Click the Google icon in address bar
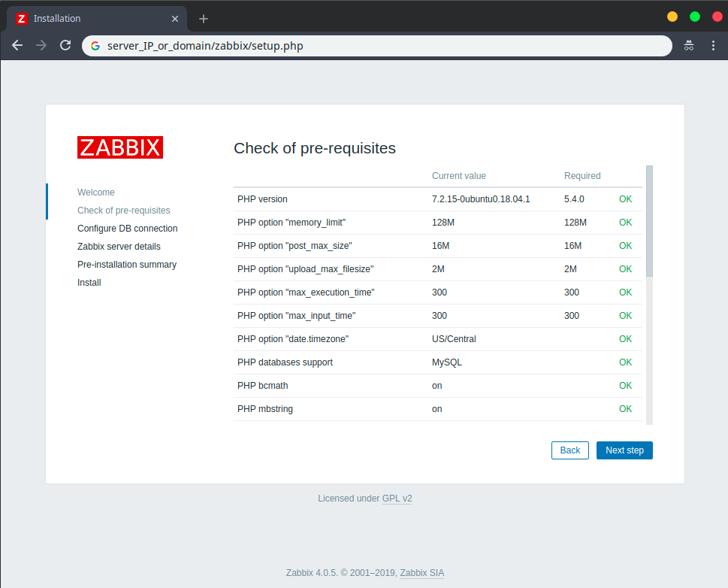This screenshot has height=588, width=728. pyautogui.click(x=95, y=46)
